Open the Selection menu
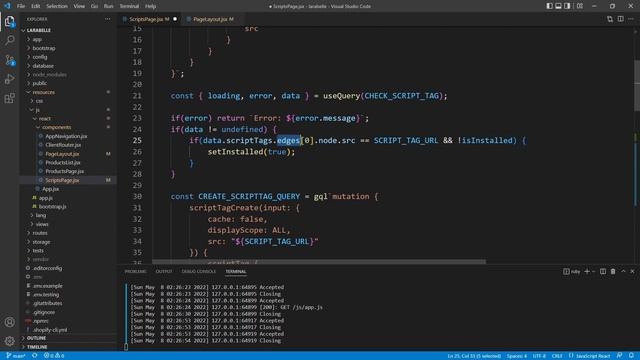This screenshot has height=360, width=640. click(57, 6)
